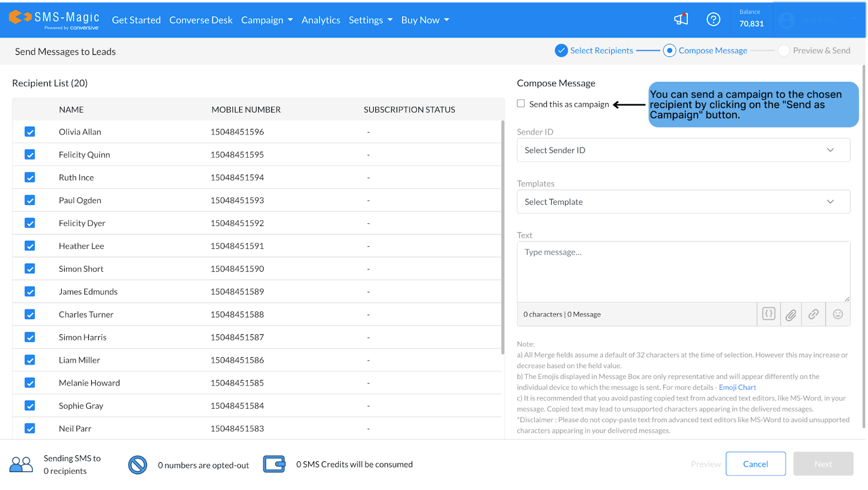Click mobile number 15048451596
This screenshot has height=490, width=868.
pyautogui.click(x=237, y=132)
